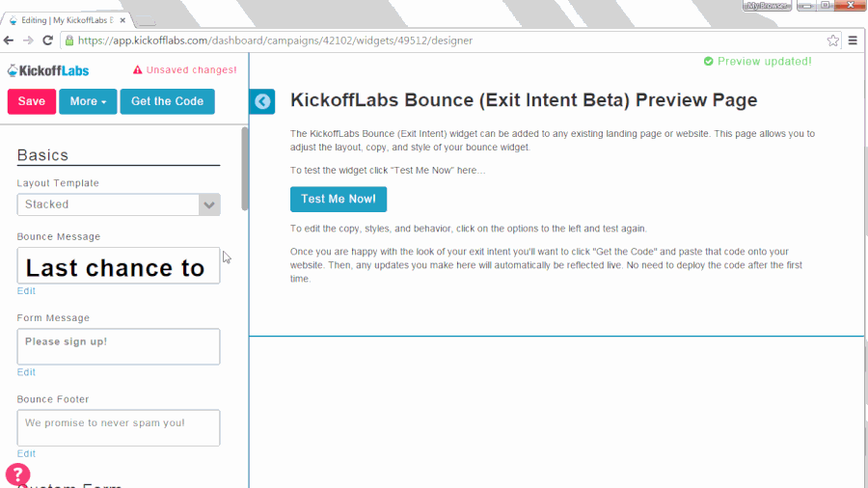The height and width of the screenshot is (488, 868).
Task: Click the KickoffLabs logo
Action: [x=48, y=70]
